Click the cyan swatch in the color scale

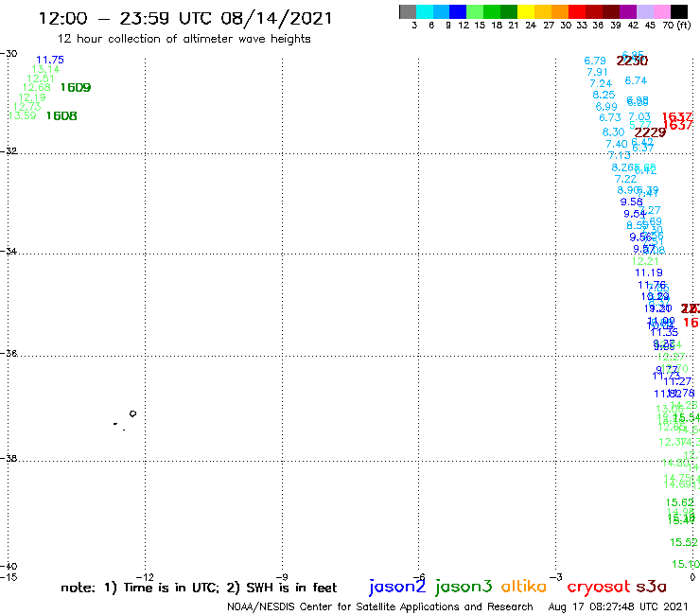point(425,11)
